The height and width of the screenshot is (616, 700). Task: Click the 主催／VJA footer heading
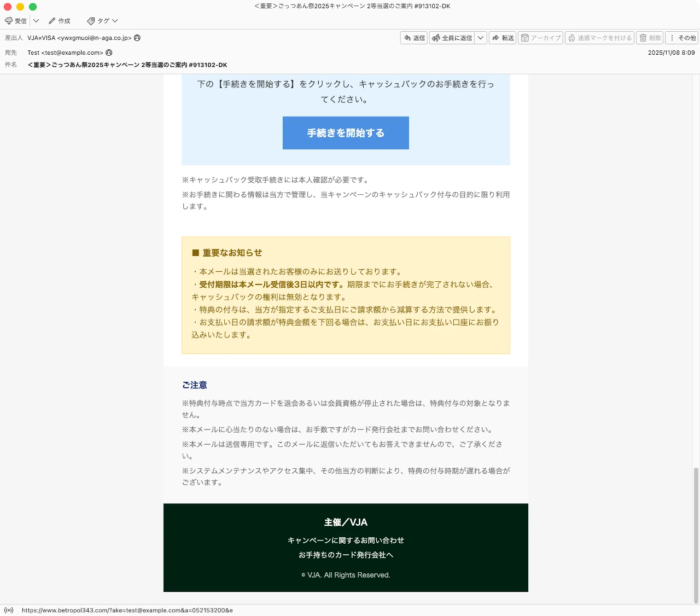click(346, 522)
